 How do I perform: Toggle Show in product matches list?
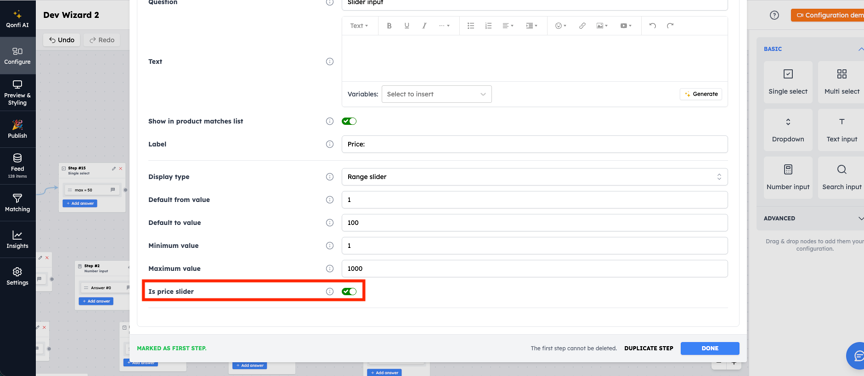[349, 121]
